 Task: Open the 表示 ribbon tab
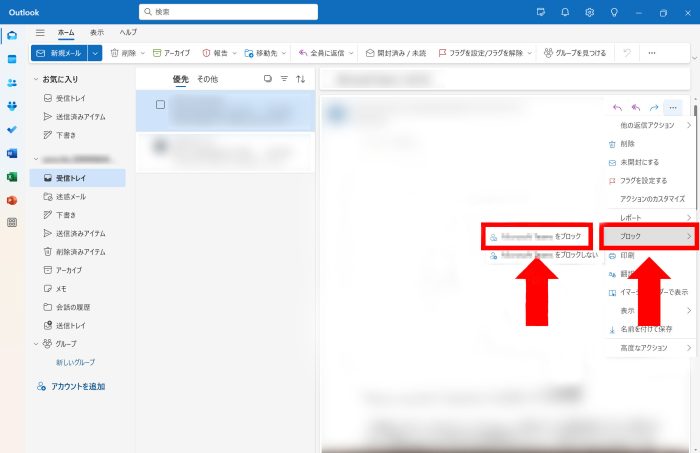(97, 33)
